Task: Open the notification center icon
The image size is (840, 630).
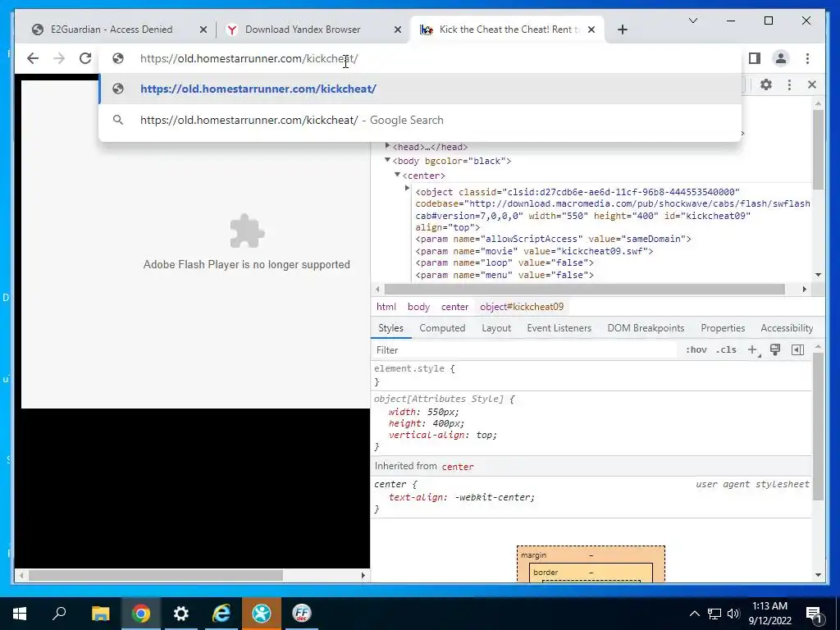Action: coord(814,614)
